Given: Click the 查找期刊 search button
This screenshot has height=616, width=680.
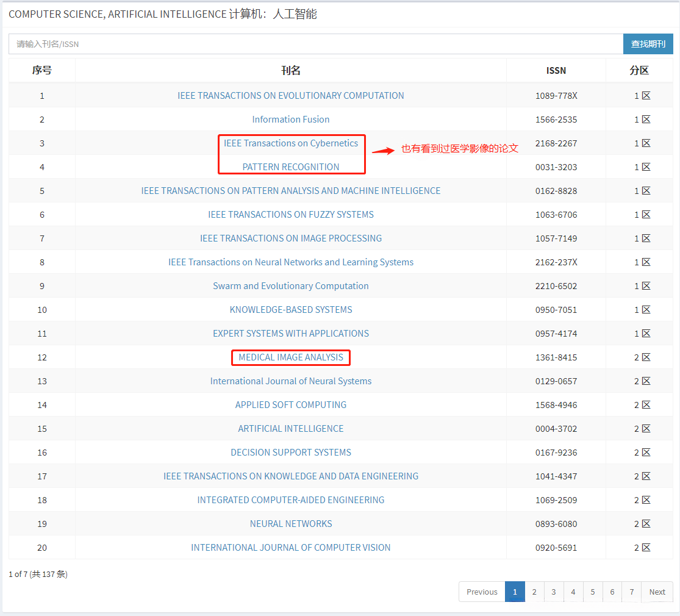Looking at the screenshot, I should (x=648, y=44).
